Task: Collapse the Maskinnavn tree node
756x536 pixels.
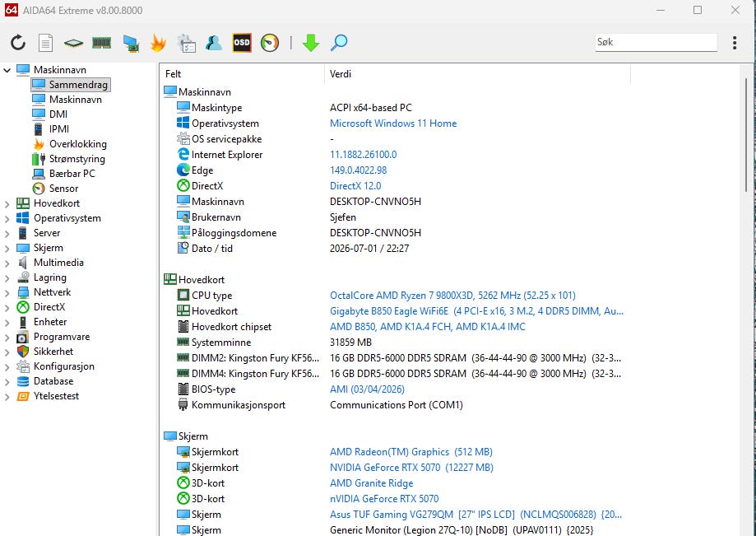Action: pyautogui.click(x=7, y=70)
